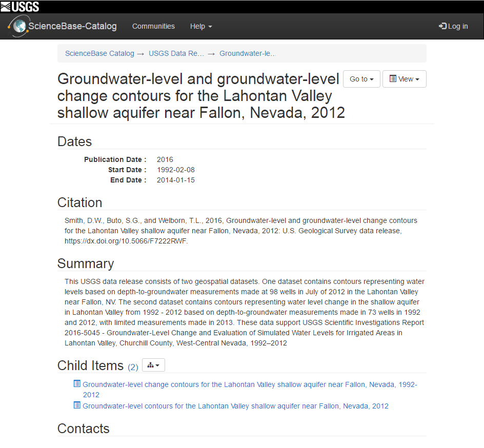Screen dimensions: 484x448
Task: Click the document icon before the groundwater-level change item
Action: [77, 383]
